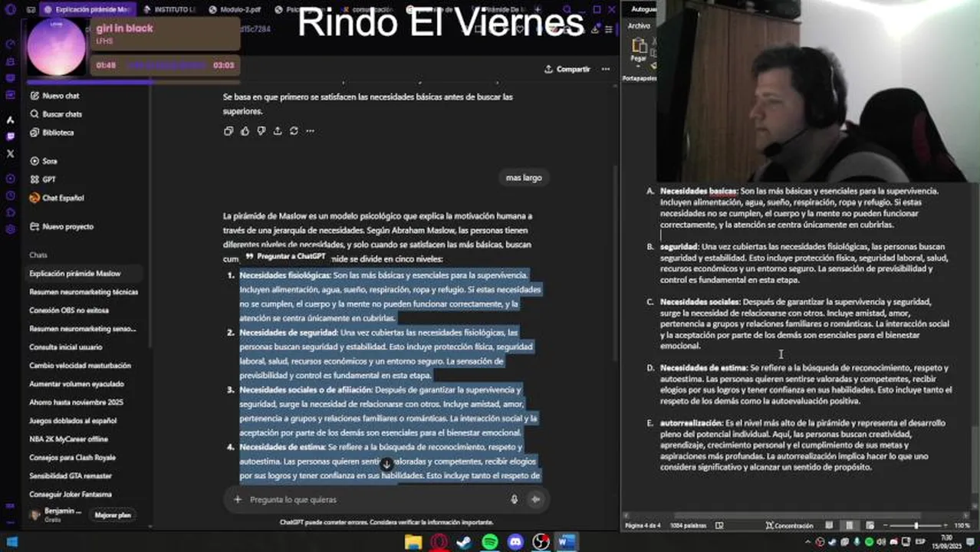Click the thumbs down on the response

click(x=261, y=131)
